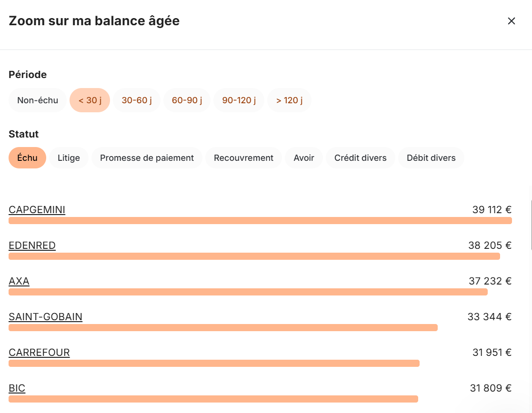
Task: Select the "Non-échu" period filter
Action: [x=37, y=100]
